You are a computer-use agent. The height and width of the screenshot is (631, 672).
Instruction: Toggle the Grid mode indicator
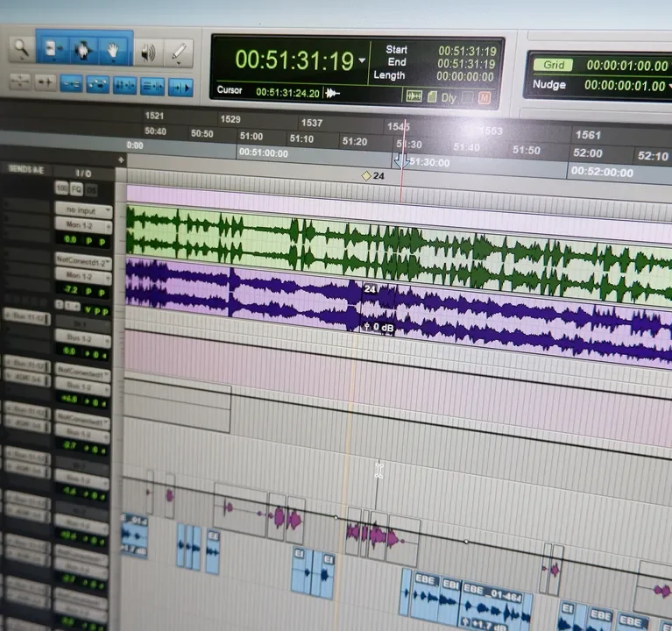[x=552, y=65]
